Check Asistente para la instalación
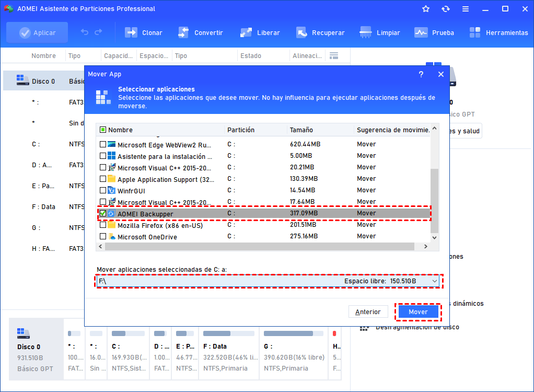The width and height of the screenshot is (534, 392). (103, 156)
